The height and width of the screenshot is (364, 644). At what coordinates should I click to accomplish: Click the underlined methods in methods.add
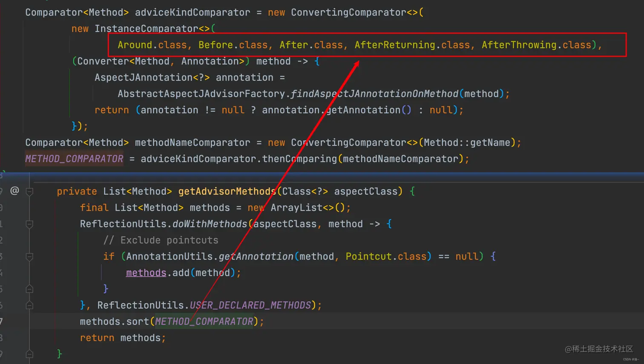pos(146,273)
